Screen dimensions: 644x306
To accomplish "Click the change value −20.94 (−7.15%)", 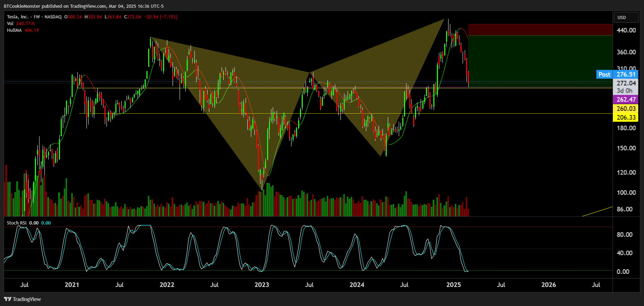I will point(161,17).
